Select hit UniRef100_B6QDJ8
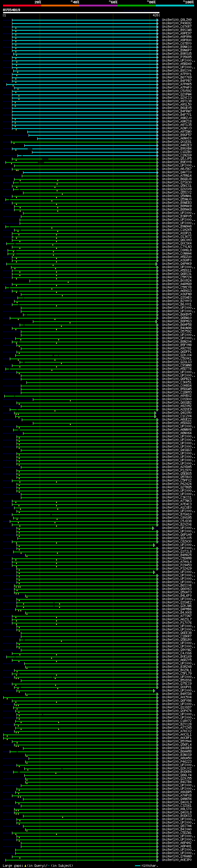Screen dimensions: 197x868 click(x=177, y=179)
